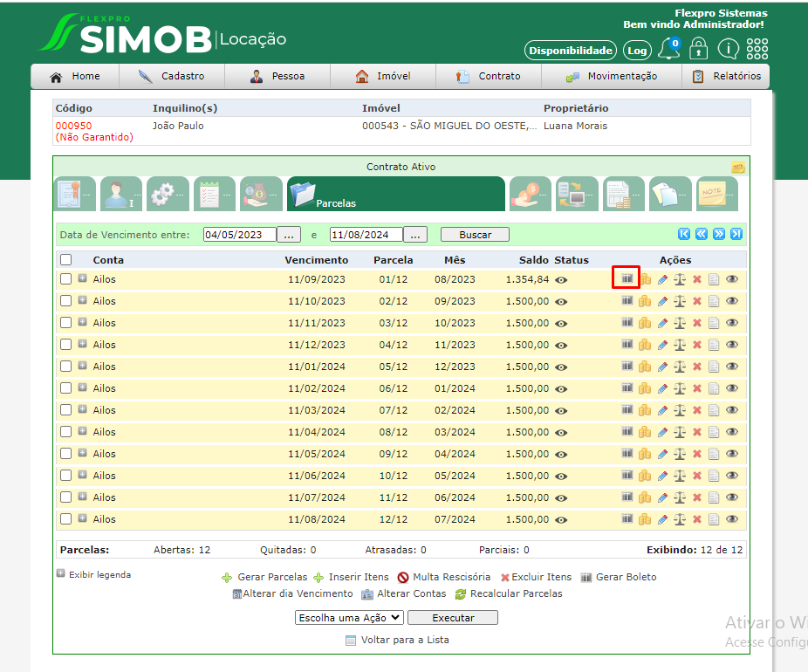Click yellow sticky note icon near Contrato Ativo
Viewport: 808px width, 672px height.
coord(738,167)
